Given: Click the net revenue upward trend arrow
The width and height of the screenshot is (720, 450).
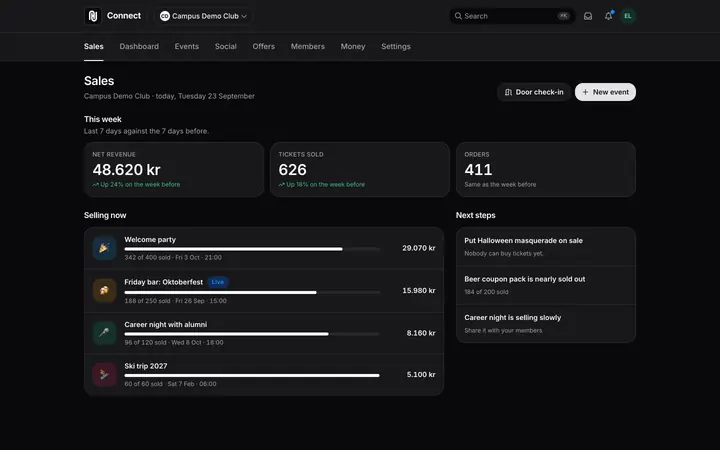Looking at the screenshot, I should coord(96,185).
